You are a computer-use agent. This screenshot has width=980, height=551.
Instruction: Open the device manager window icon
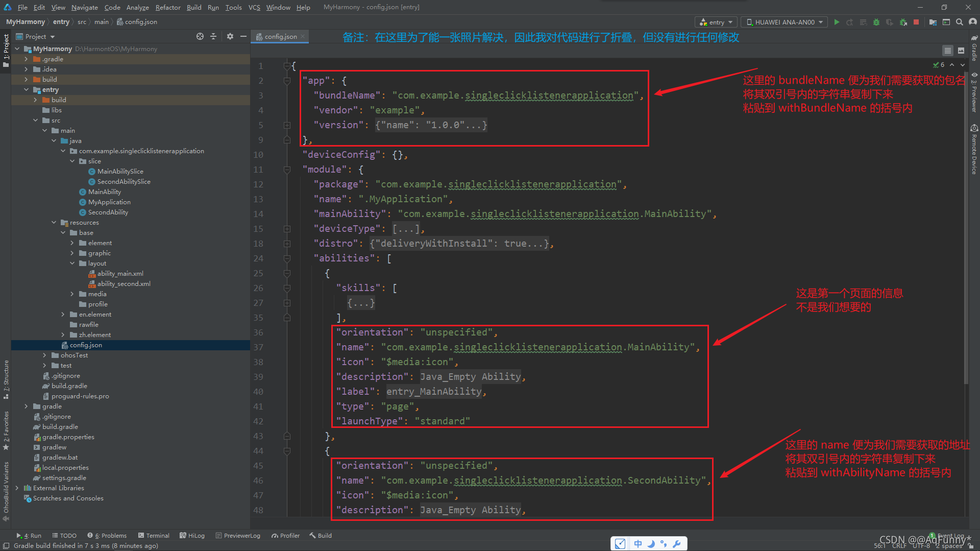946,22
